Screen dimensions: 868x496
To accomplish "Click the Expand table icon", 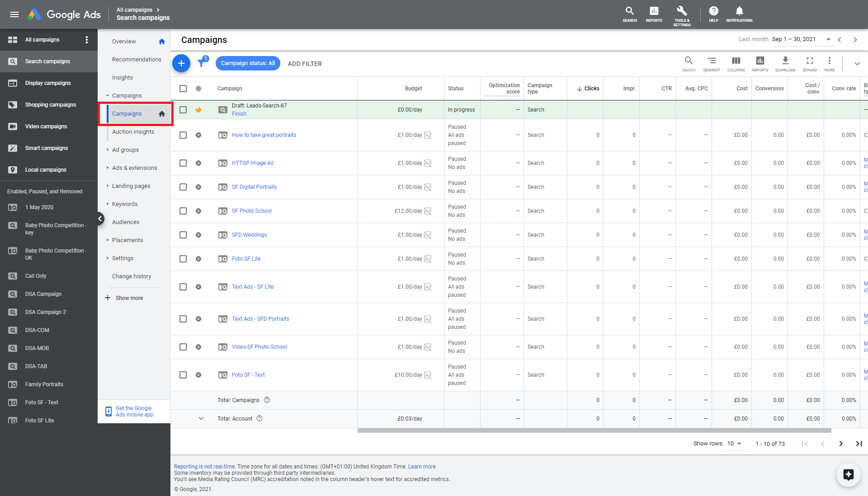I will (809, 61).
